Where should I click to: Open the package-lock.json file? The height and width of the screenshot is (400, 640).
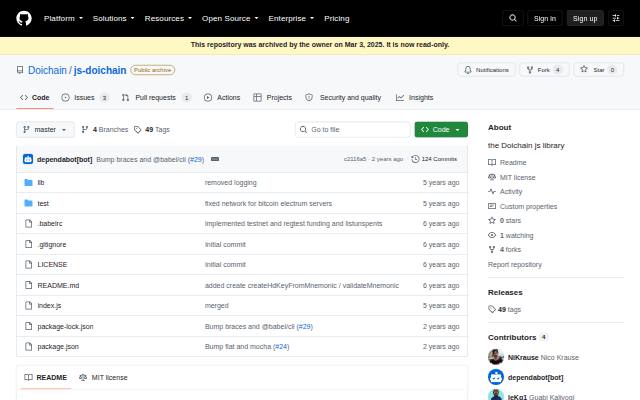(65, 327)
